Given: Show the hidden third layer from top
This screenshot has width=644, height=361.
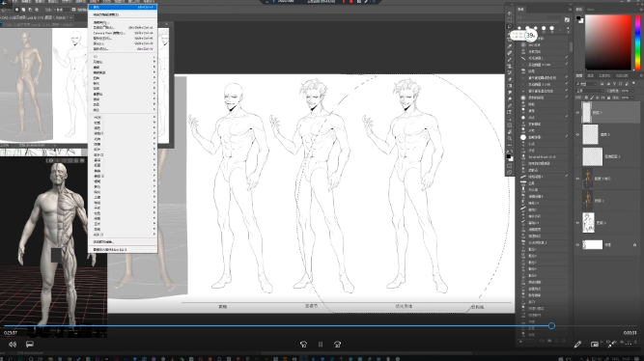Looking at the screenshot, I should click(577, 156).
